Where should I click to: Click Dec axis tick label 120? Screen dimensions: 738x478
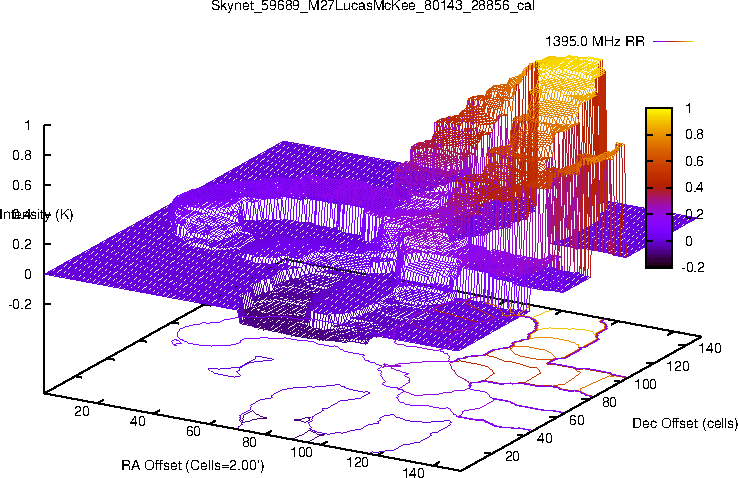678,366
